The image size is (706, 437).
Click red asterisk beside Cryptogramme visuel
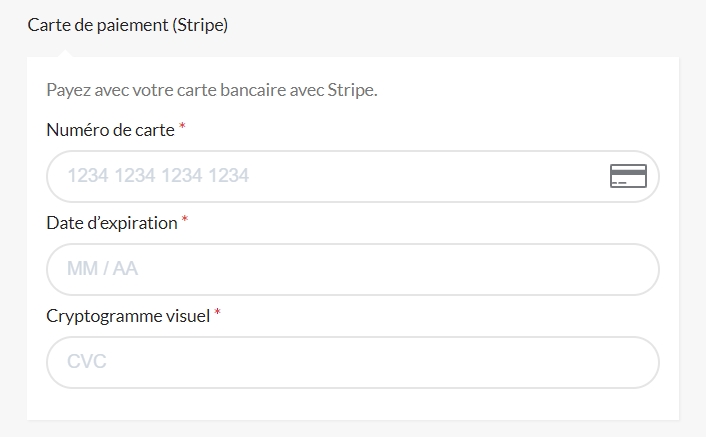tap(217, 312)
